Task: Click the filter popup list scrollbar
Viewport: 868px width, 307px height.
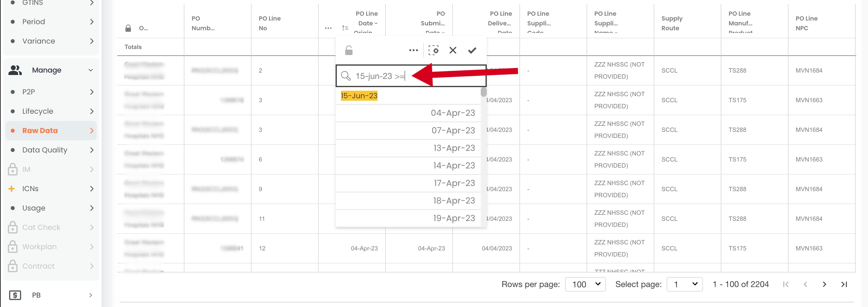Action: 483,92
